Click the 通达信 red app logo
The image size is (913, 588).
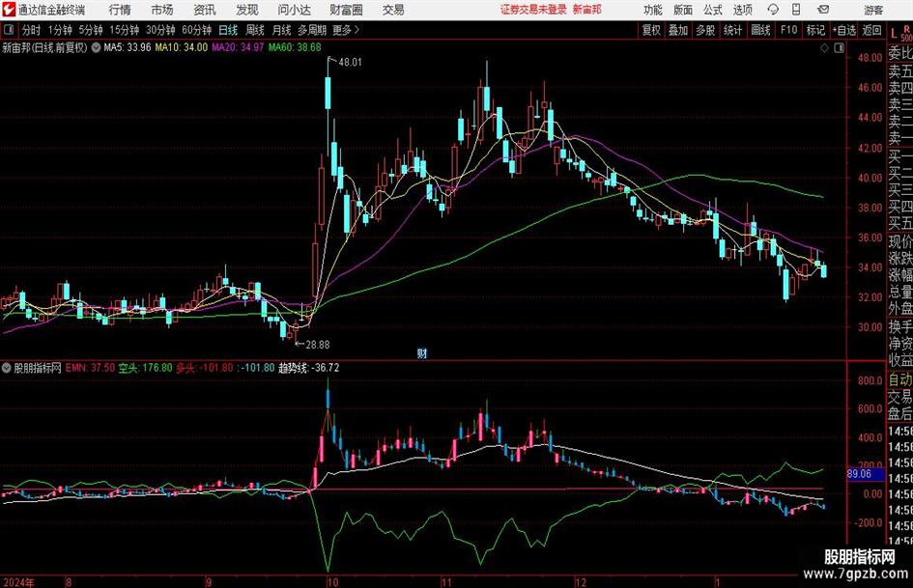(x=9, y=10)
